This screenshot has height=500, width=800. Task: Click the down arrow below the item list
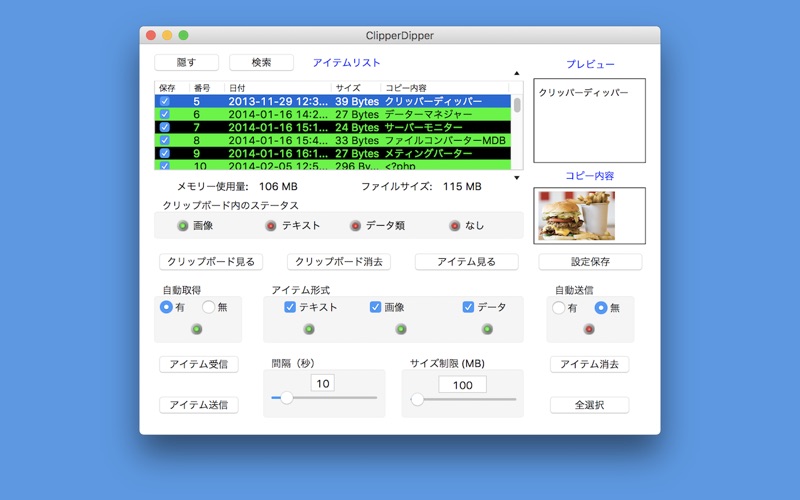pos(517,178)
